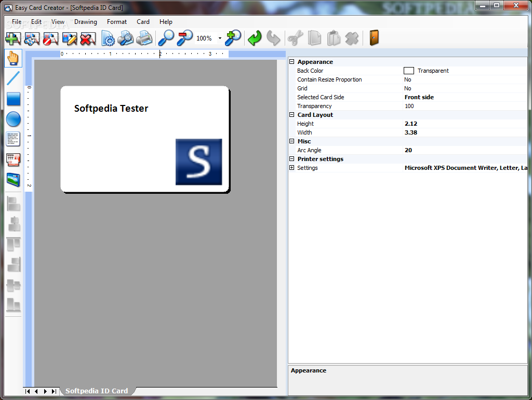The image size is (532, 400).
Task: Click the plain zoom magnifier icon
Action: tap(166, 37)
